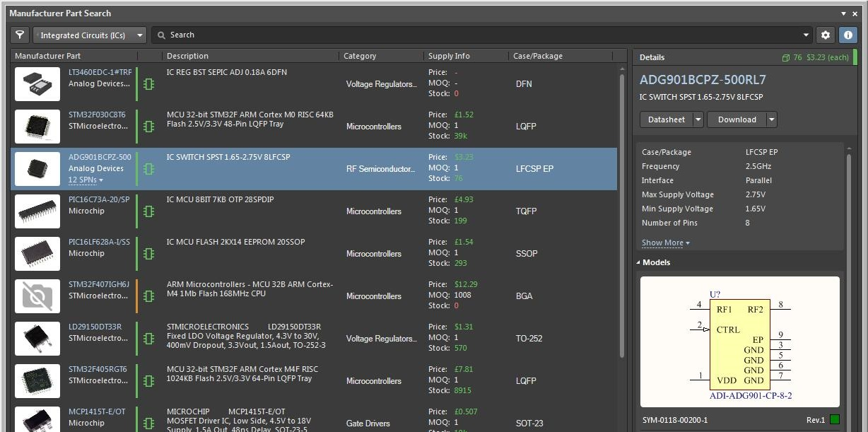Open the Download button dropdown arrow
868x432 pixels.
click(x=771, y=119)
